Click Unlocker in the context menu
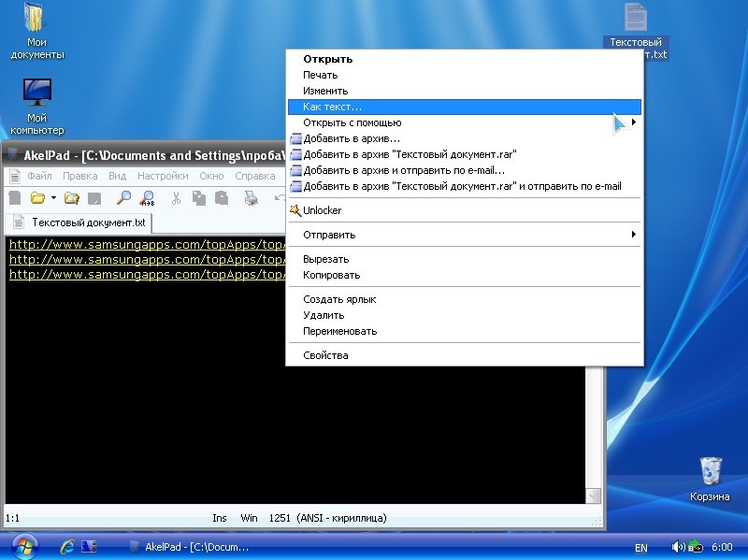 pos(322,210)
